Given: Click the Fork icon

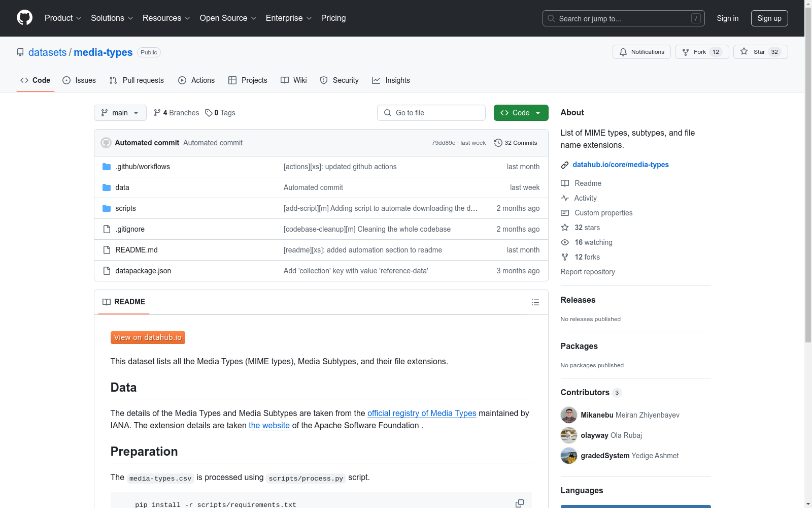Looking at the screenshot, I should click(686, 52).
